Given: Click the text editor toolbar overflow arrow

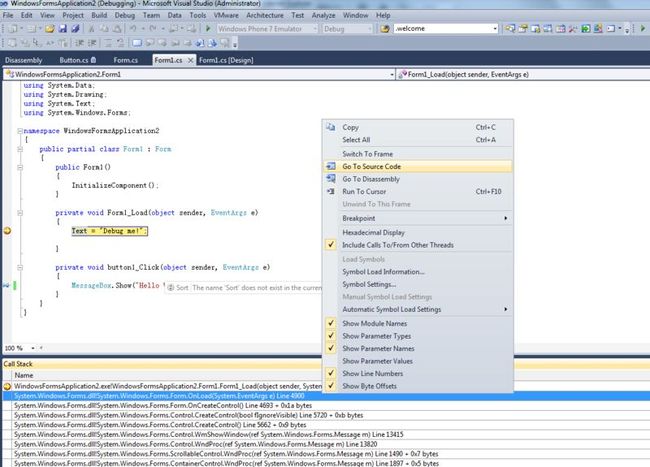Looking at the screenshot, I should (x=235, y=45).
